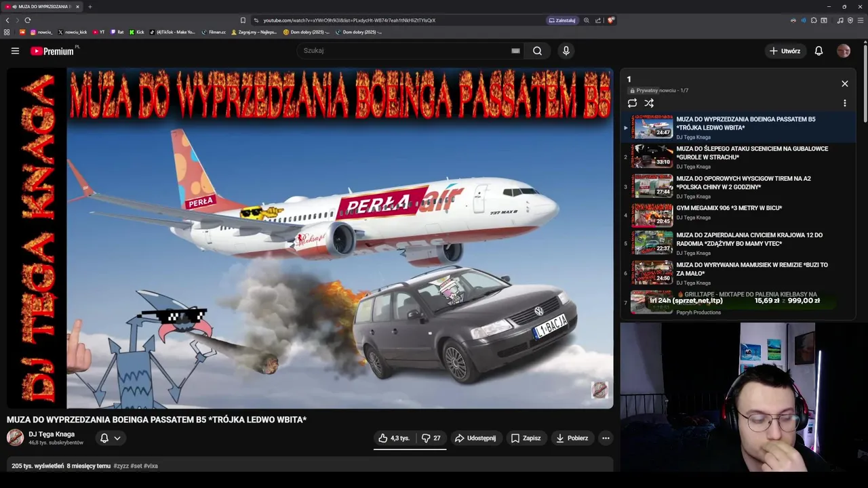Image resolution: width=868 pixels, height=488 pixels.
Task: Open the notifications bell in header
Action: coord(818,51)
